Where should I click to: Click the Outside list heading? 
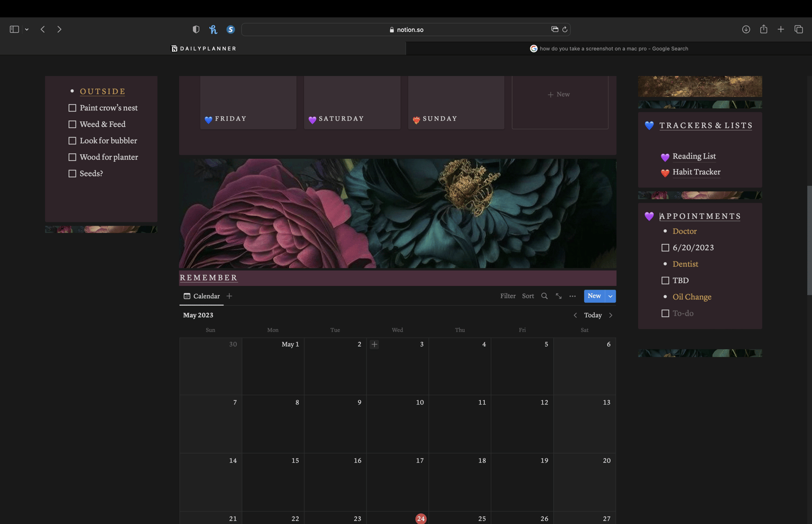pyautogui.click(x=103, y=91)
